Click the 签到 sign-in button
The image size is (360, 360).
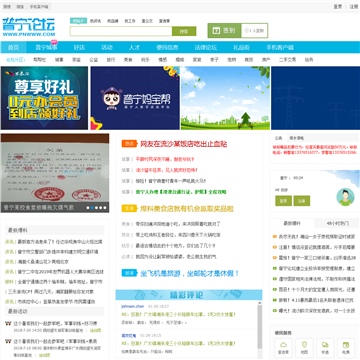tap(224, 31)
